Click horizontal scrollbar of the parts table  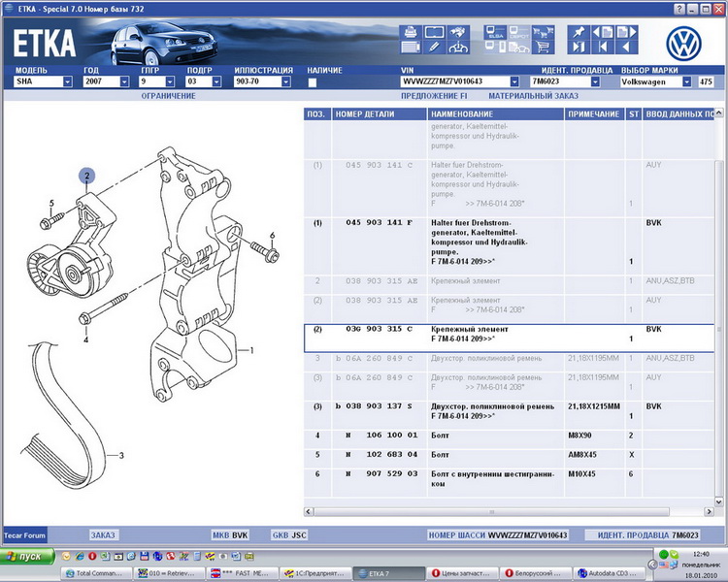[x=492, y=511]
